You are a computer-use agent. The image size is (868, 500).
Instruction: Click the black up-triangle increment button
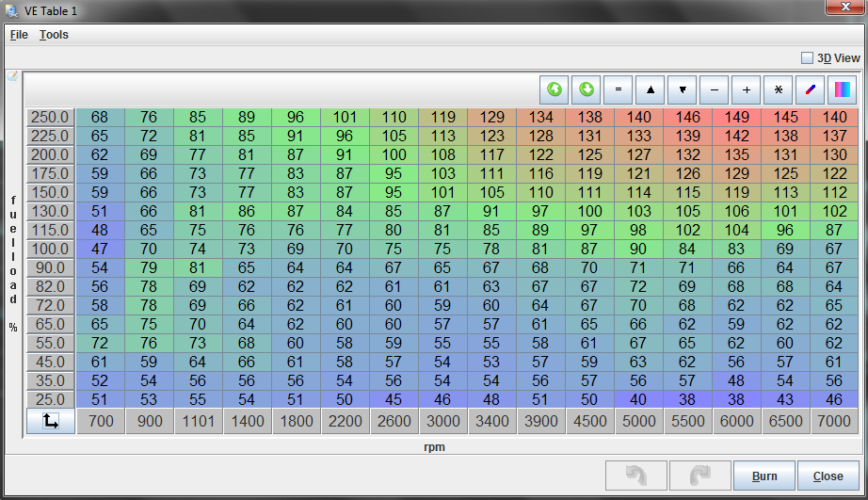point(651,89)
